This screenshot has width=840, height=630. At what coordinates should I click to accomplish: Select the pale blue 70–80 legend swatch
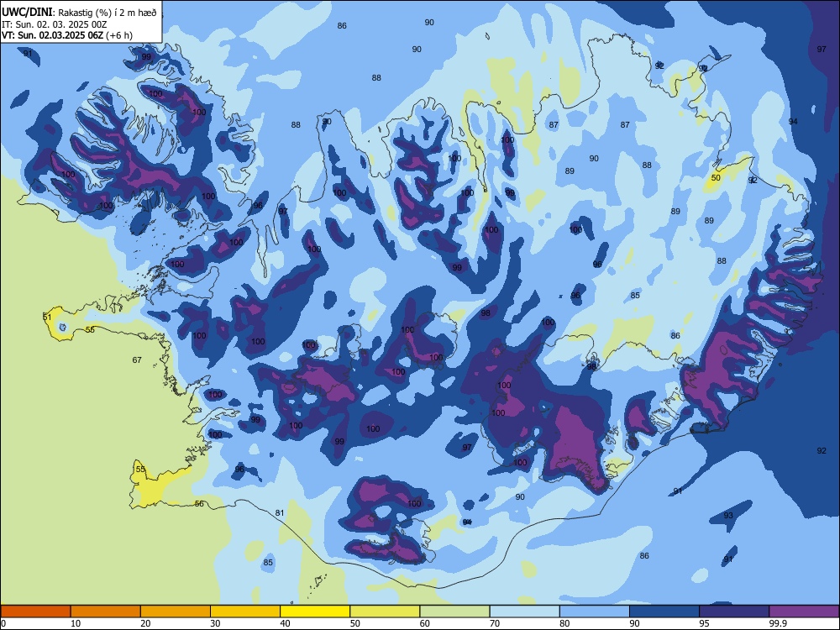click(524, 612)
